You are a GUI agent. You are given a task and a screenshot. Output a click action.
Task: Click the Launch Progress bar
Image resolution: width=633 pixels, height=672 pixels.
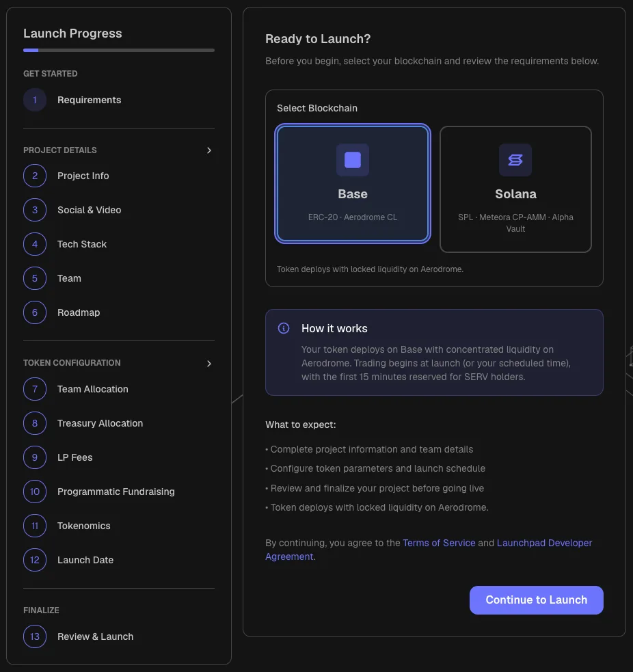(x=119, y=50)
